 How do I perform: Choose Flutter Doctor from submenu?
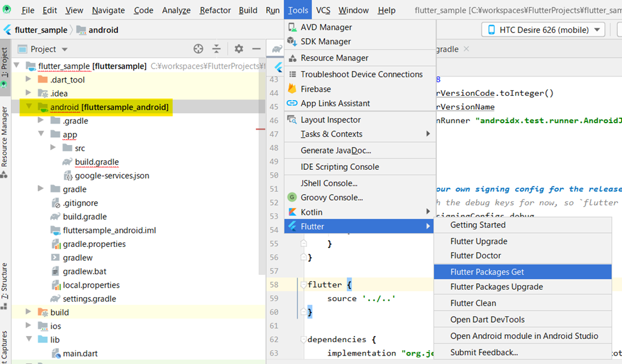point(476,256)
